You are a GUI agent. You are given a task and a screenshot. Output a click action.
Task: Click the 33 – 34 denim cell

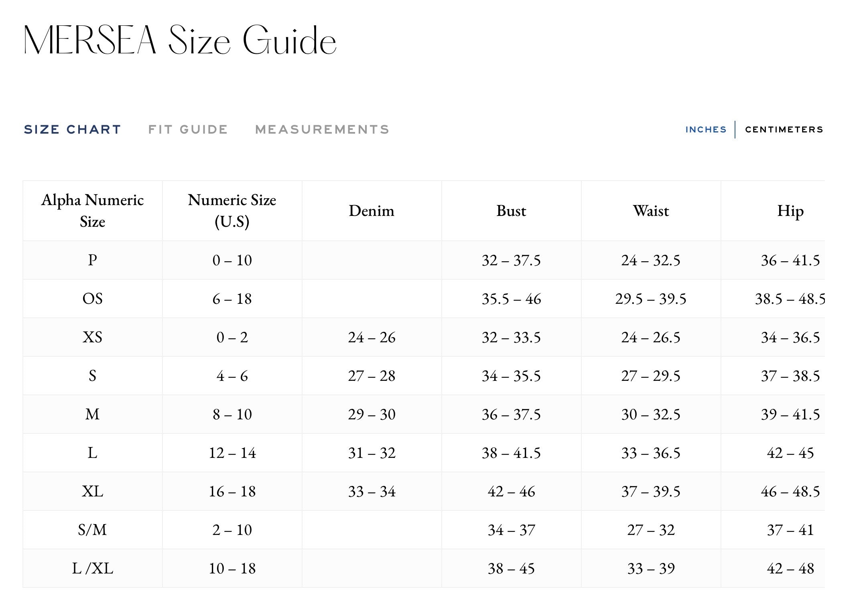(x=372, y=491)
